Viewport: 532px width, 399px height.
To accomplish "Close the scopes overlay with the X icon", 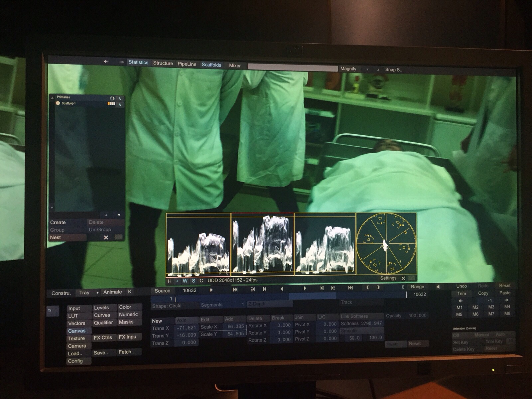I will coord(403,278).
